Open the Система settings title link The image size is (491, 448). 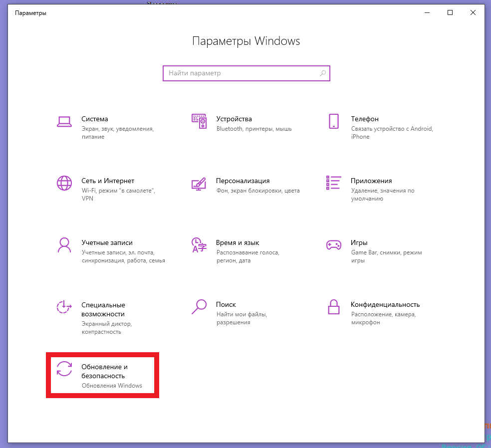pyautogui.click(x=95, y=119)
